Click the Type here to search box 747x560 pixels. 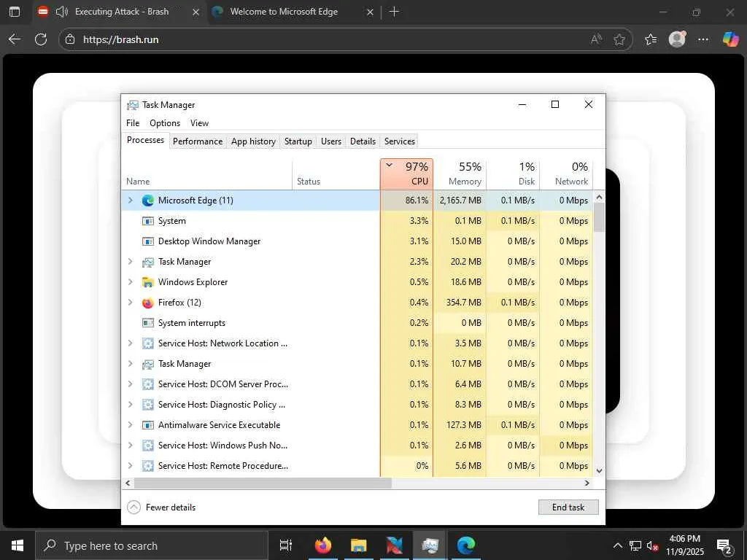click(152, 545)
